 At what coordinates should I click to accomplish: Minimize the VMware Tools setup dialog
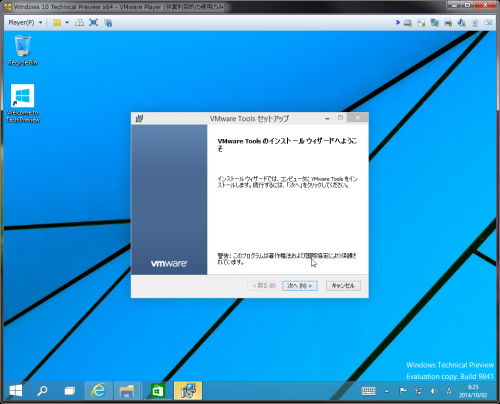pos(327,118)
